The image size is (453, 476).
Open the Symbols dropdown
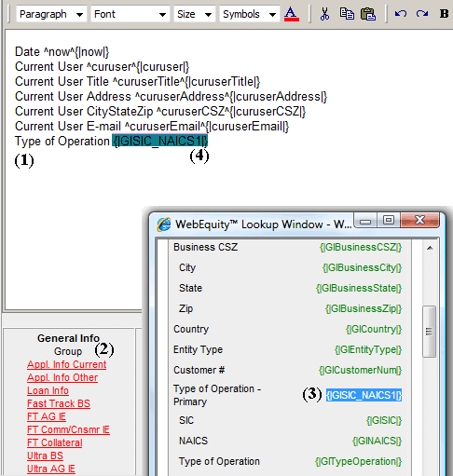[250, 14]
